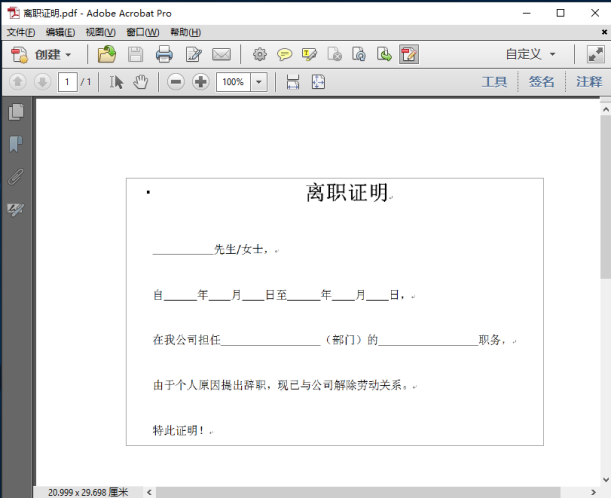Click the 特此证明！ text line

(x=178, y=431)
